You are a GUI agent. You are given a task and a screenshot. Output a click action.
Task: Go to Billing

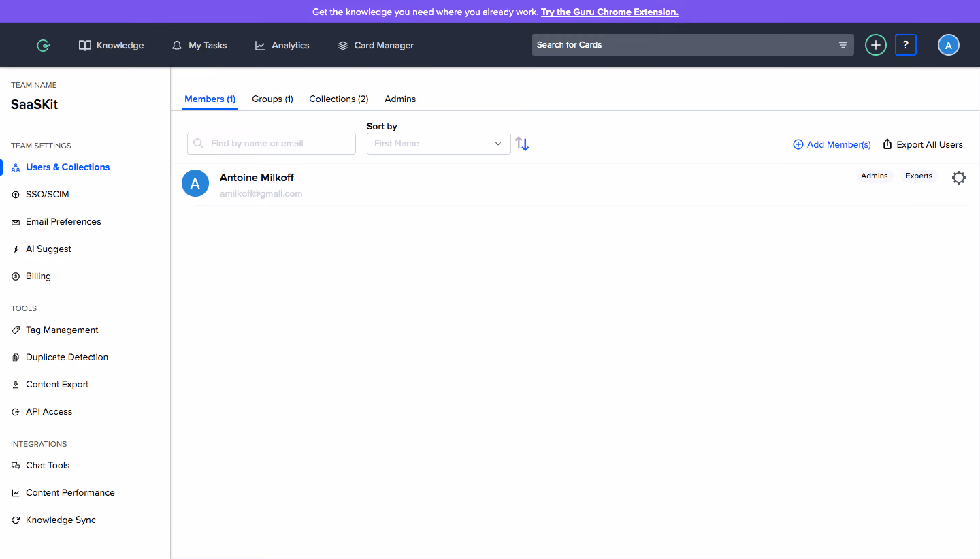[x=31, y=276]
